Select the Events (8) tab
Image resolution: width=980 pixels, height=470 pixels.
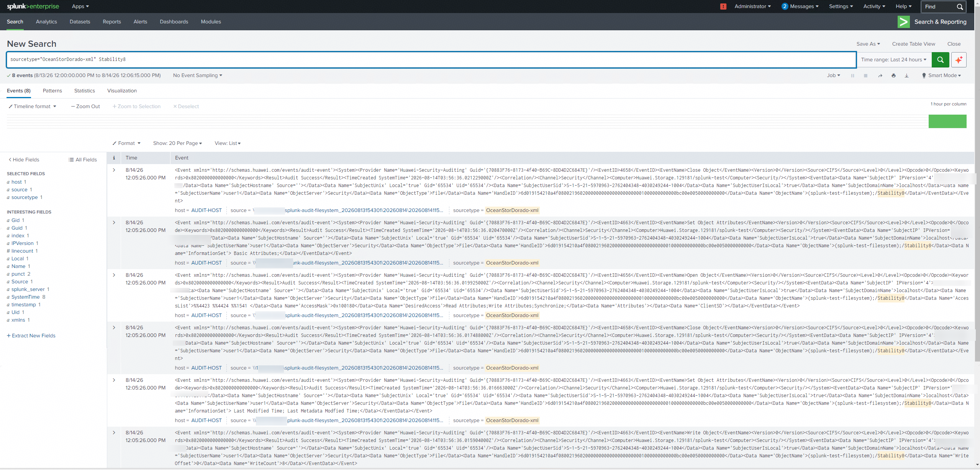[19, 91]
